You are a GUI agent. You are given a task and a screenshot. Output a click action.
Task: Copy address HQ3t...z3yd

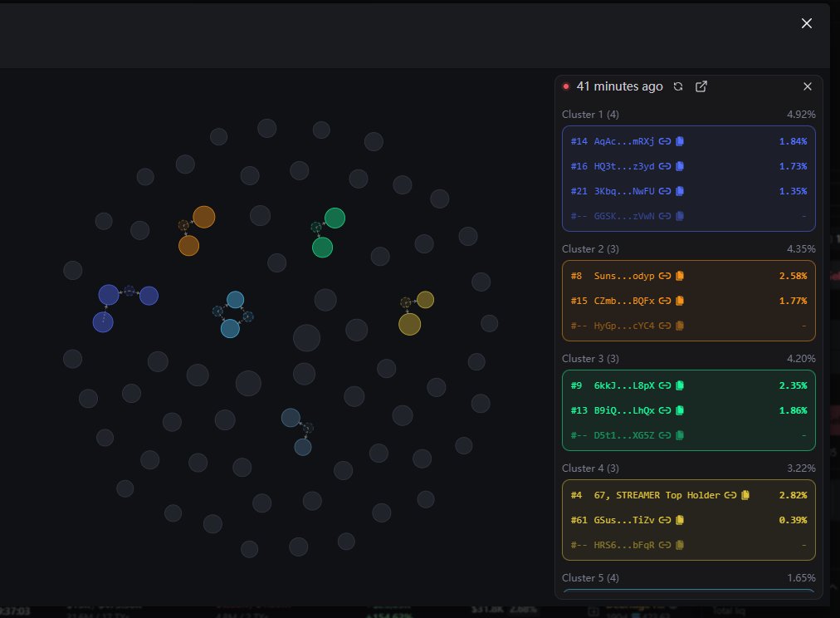pos(680,166)
